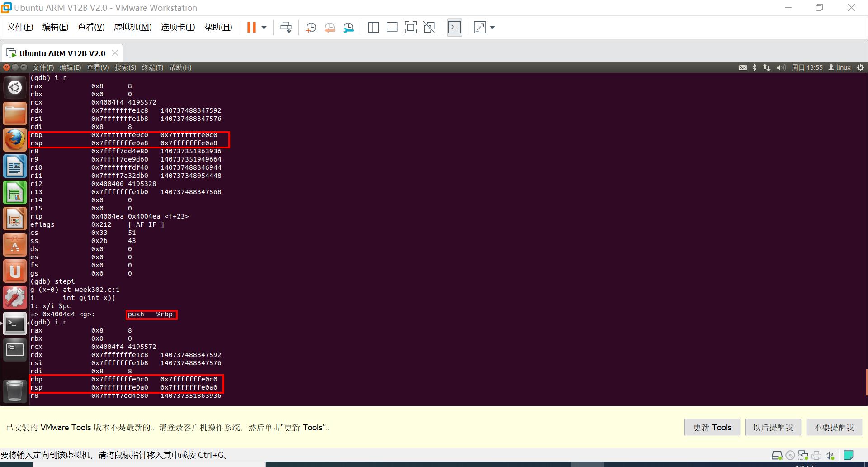
Task: Pause the virtual machine with the orange button
Action: [x=251, y=28]
